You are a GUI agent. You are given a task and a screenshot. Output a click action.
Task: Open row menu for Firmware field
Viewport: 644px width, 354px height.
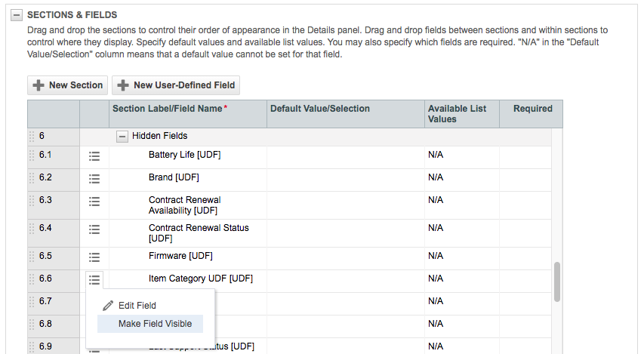pyautogui.click(x=94, y=257)
